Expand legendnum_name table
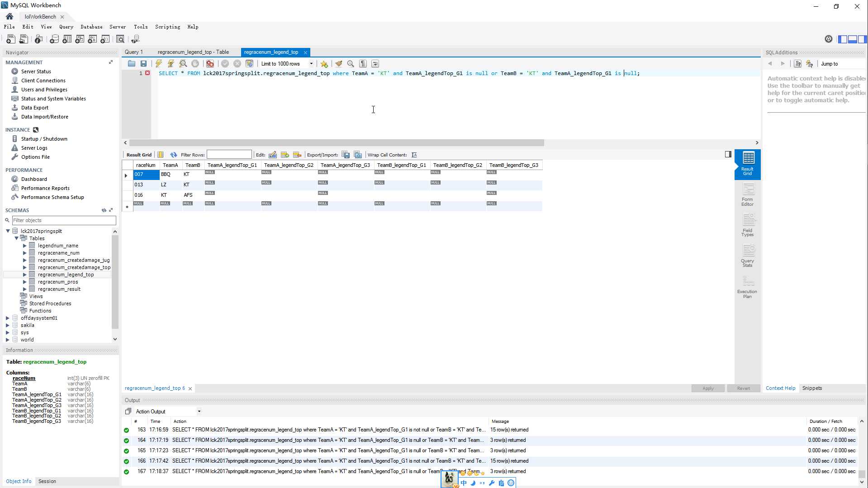868x488 pixels. click(x=24, y=246)
